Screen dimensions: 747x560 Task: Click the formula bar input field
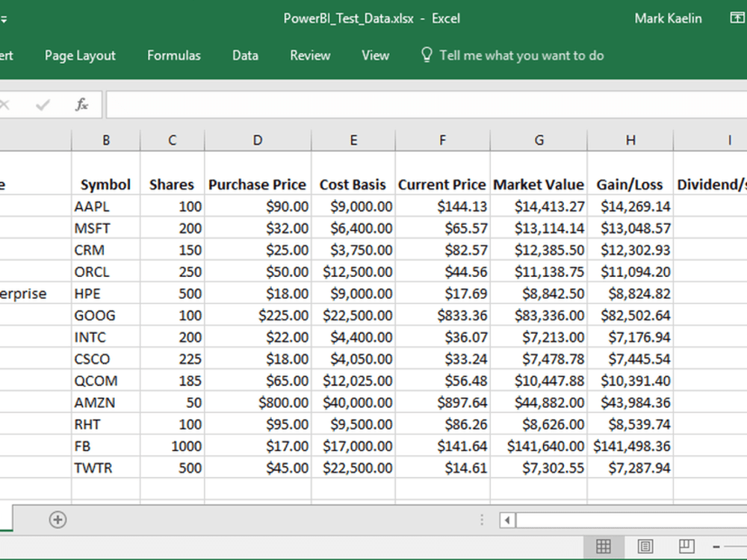(427, 105)
